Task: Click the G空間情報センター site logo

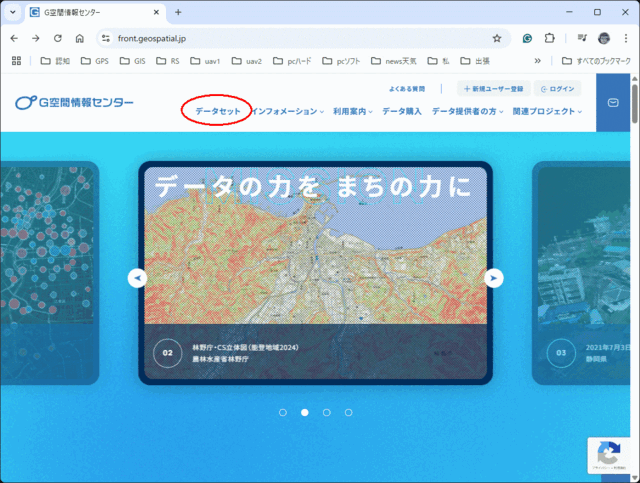Action: click(x=75, y=103)
